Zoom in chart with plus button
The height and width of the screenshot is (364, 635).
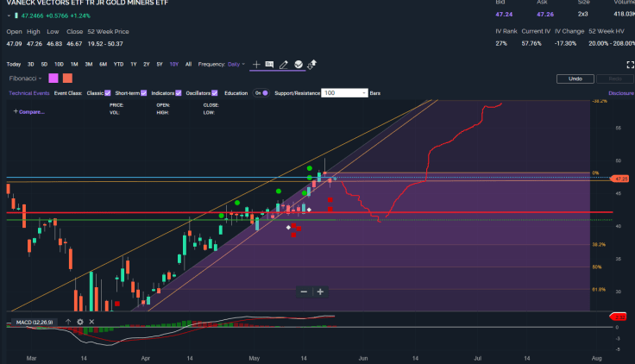point(320,292)
